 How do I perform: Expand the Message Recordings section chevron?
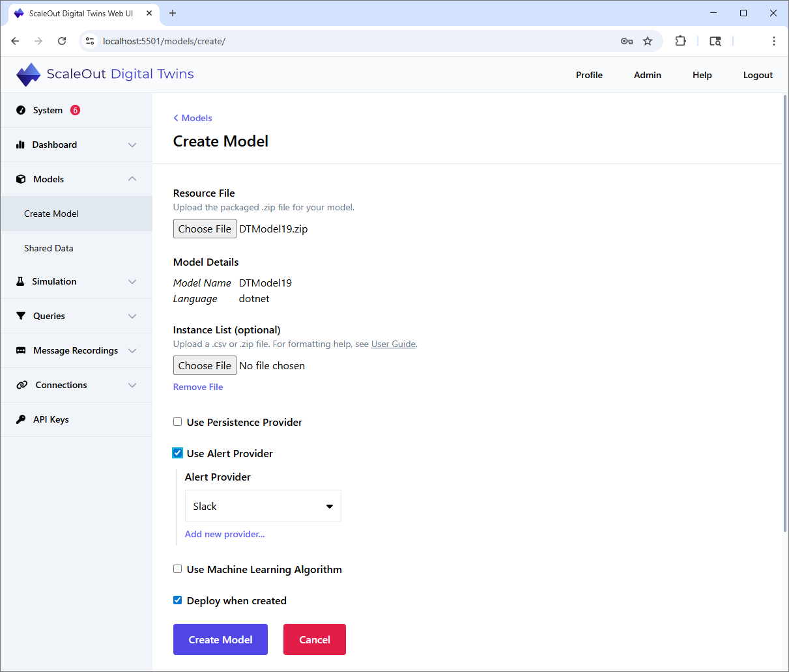point(132,350)
